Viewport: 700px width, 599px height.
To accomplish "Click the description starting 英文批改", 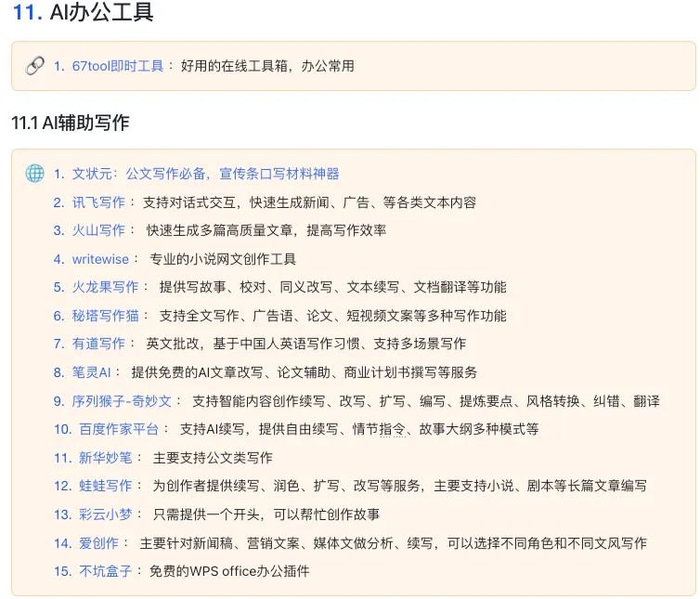I will 306,344.
